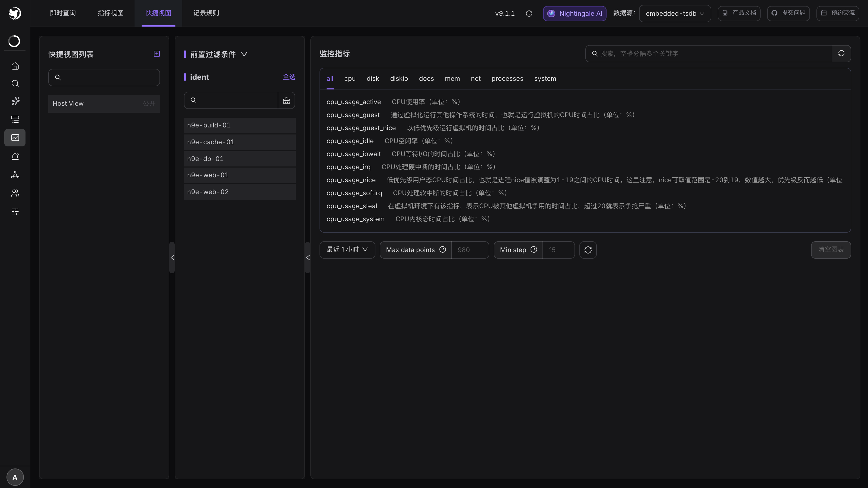Select the diskio metrics tab
Viewport: 868px width, 488px height.
[x=399, y=78]
